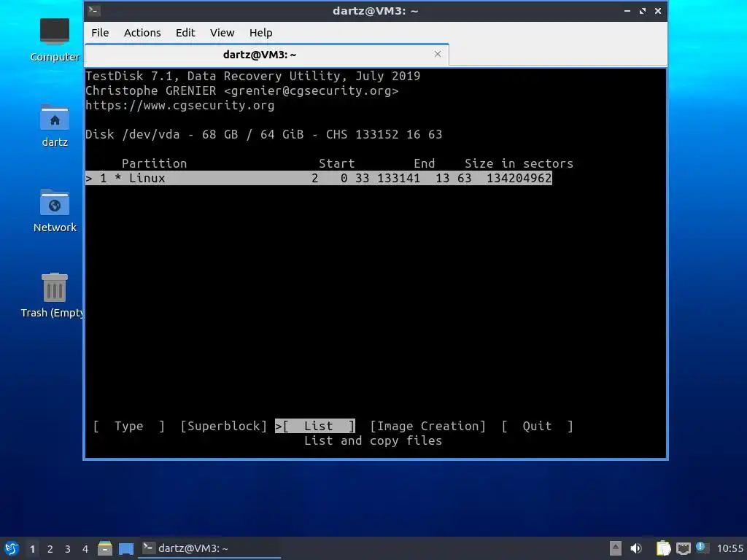Screen dimensions: 747x560
Task: Select the Image Creation option
Action: pos(427,426)
